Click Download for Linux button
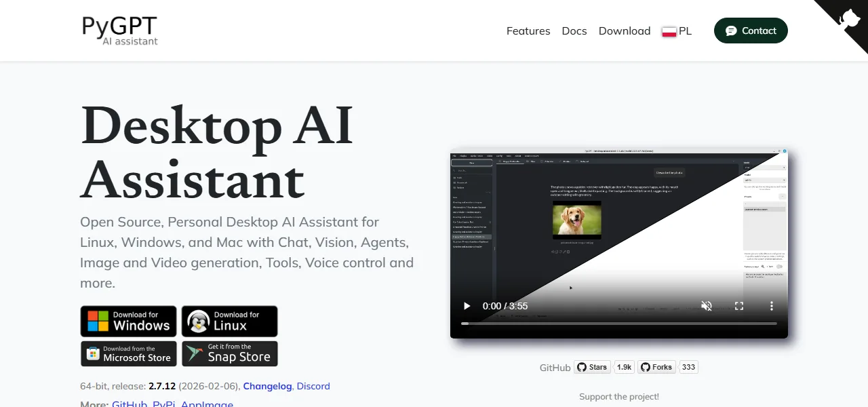The image size is (868, 407). click(229, 321)
